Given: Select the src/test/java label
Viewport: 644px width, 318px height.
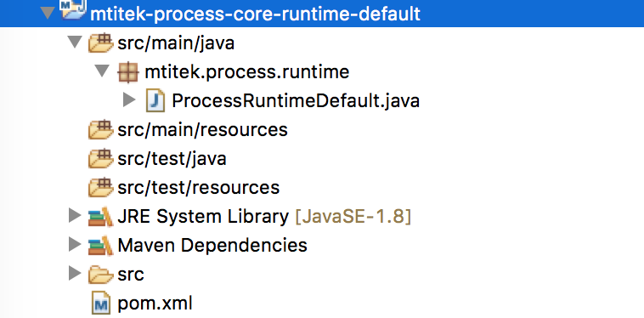Looking at the screenshot, I should click(172, 159).
